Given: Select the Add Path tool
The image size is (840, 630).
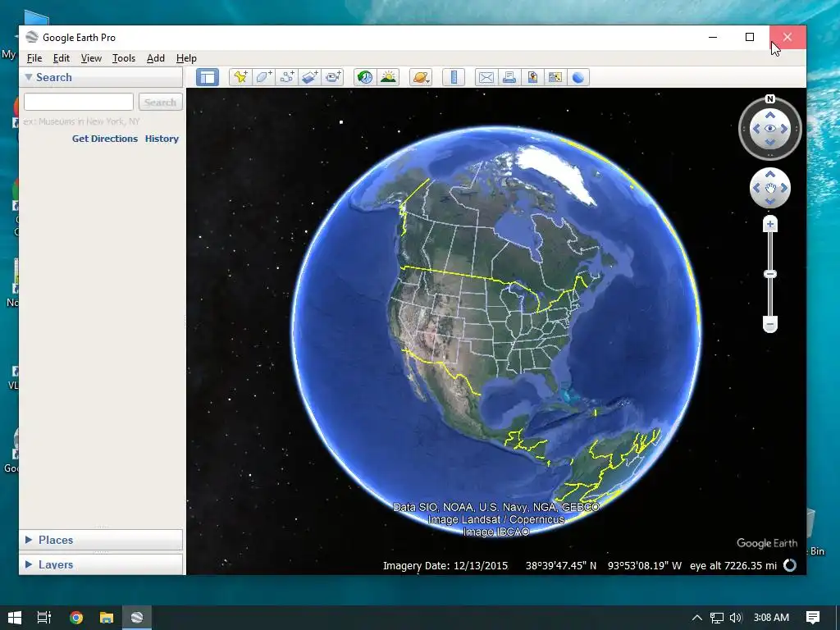Looking at the screenshot, I should [x=286, y=77].
